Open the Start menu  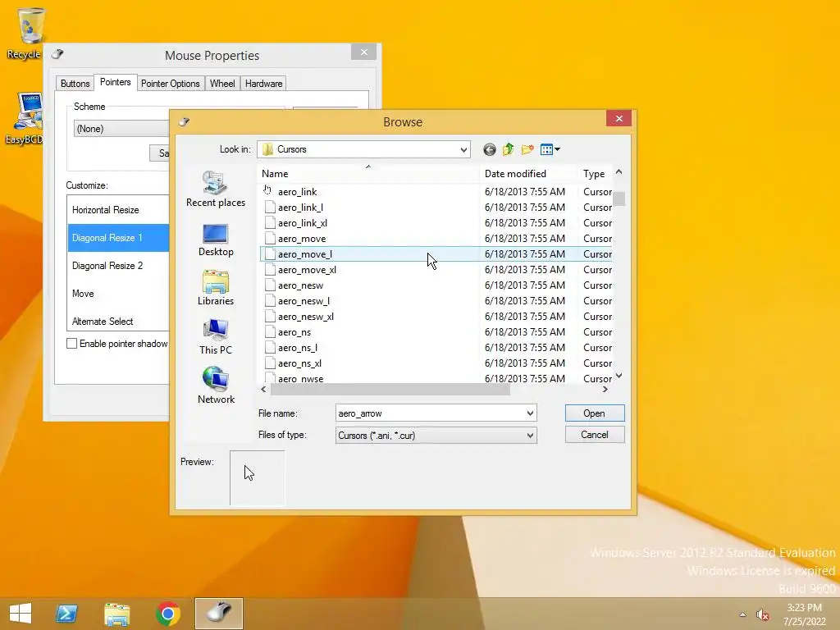(21, 614)
